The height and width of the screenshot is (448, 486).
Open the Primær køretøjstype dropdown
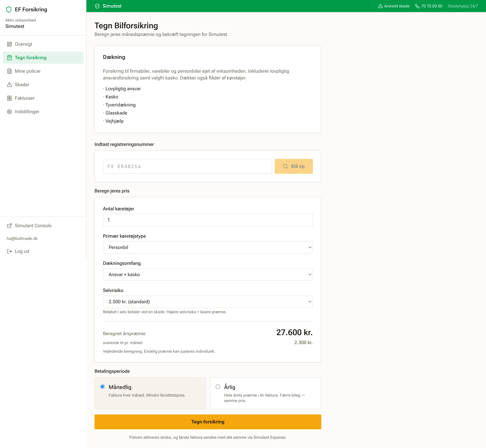coord(208,247)
